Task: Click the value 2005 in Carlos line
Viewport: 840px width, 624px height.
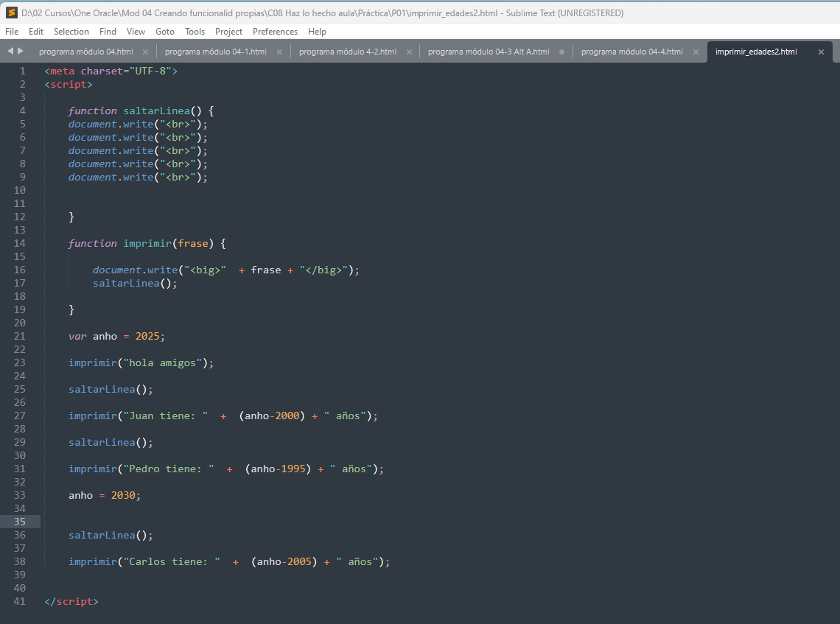Action: click(x=299, y=562)
